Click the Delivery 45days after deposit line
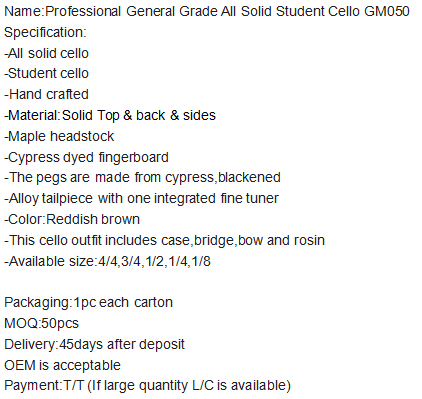This screenshot has width=422, height=399. click(94, 344)
